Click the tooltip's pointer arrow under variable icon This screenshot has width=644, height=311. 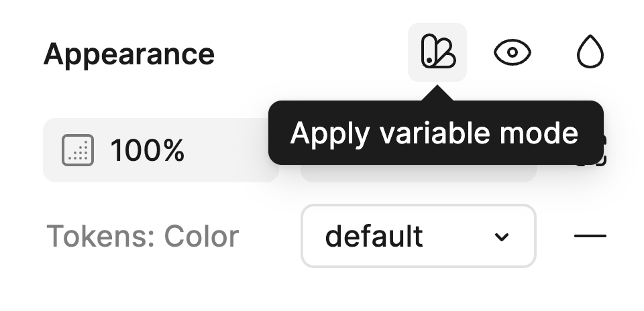pos(437,94)
